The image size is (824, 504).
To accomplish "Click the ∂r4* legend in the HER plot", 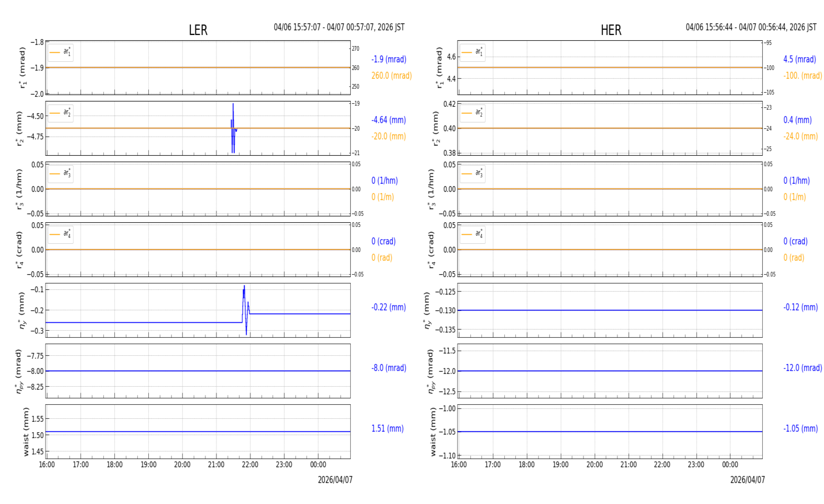I will (473, 235).
